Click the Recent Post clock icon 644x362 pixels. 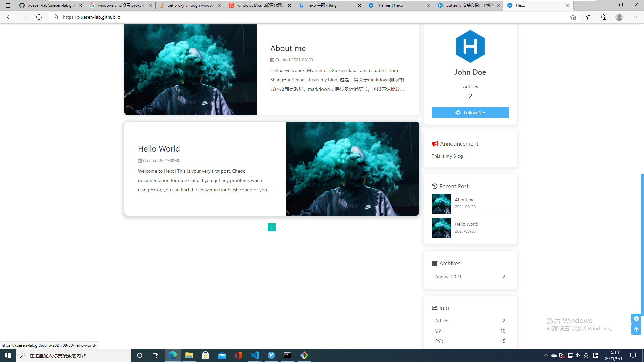(435, 186)
